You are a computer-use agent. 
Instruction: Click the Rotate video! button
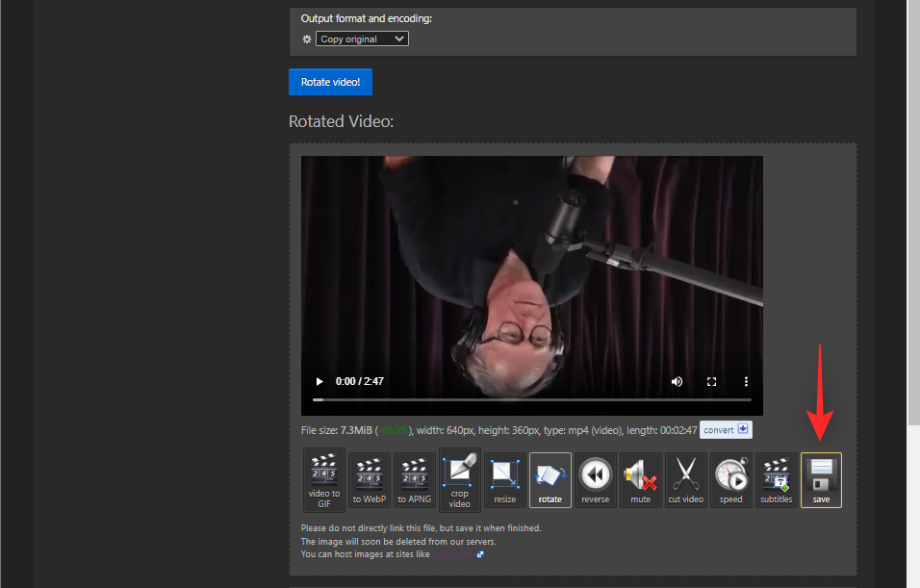pyautogui.click(x=330, y=82)
